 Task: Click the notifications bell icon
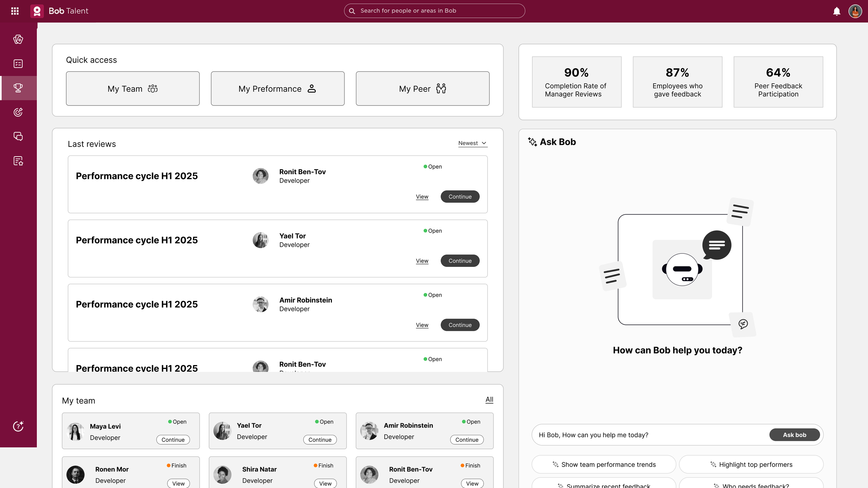click(x=836, y=11)
